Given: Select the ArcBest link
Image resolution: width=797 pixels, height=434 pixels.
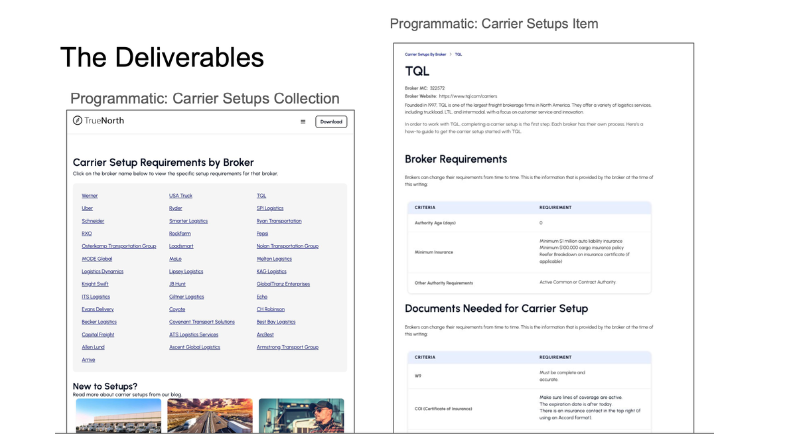Looking at the screenshot, I should [x=265, y=335].
